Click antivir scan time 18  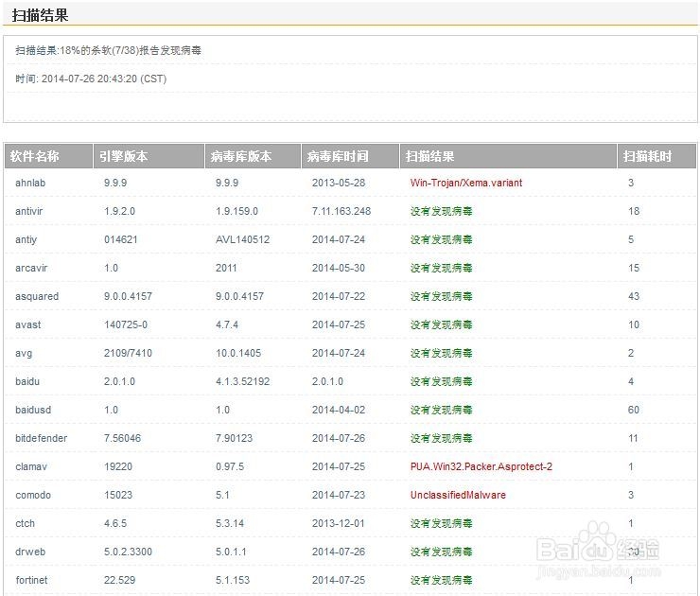pyautogui.click(x=634, y=211)
